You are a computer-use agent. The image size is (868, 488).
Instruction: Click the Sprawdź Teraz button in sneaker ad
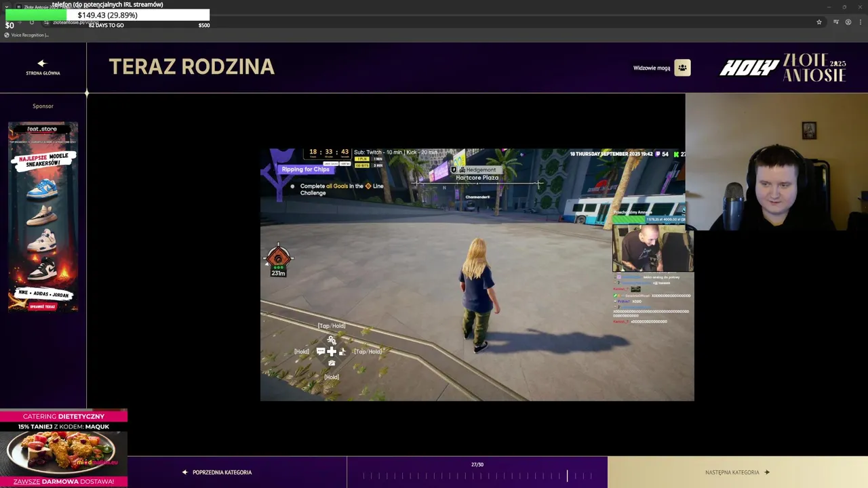42,306
